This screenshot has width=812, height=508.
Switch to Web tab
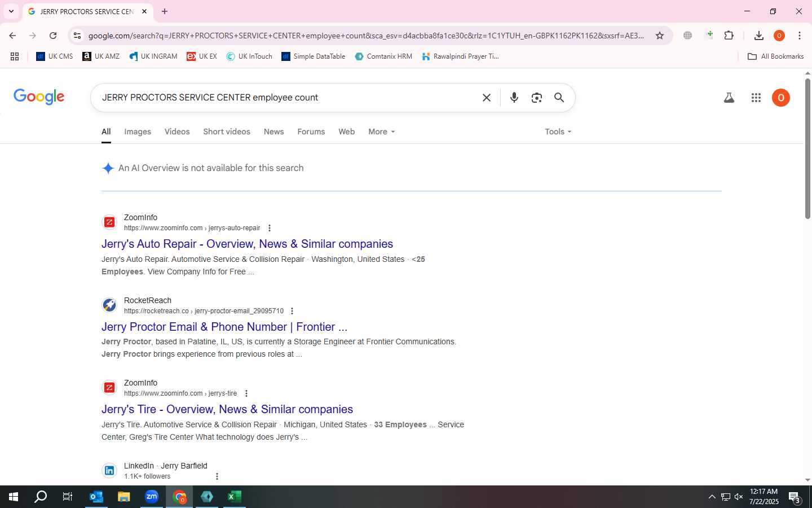coord(347,132)
